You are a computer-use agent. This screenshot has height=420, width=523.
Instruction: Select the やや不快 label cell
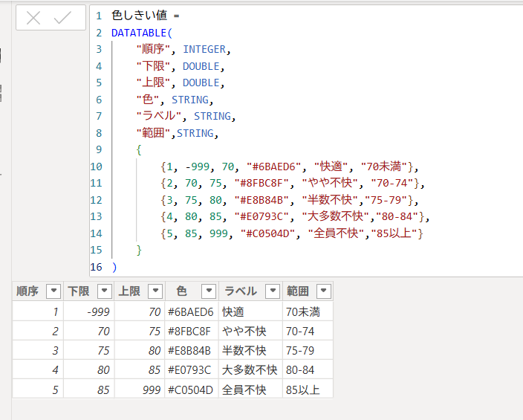point(250,331)
